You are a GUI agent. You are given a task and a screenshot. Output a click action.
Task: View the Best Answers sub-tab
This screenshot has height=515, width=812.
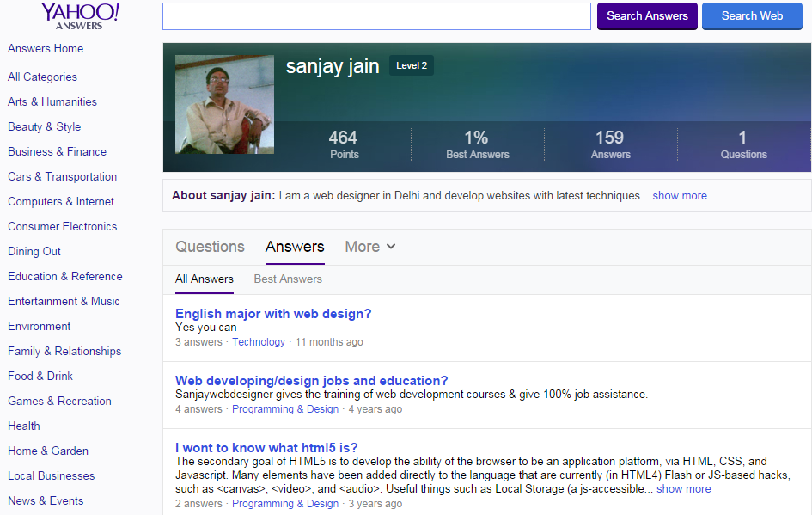coord(288,279)
